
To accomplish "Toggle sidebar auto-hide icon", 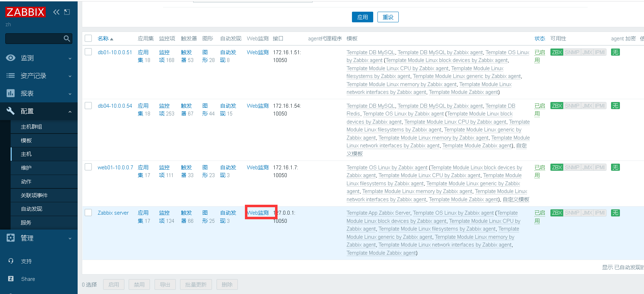I will click(67, 12).
